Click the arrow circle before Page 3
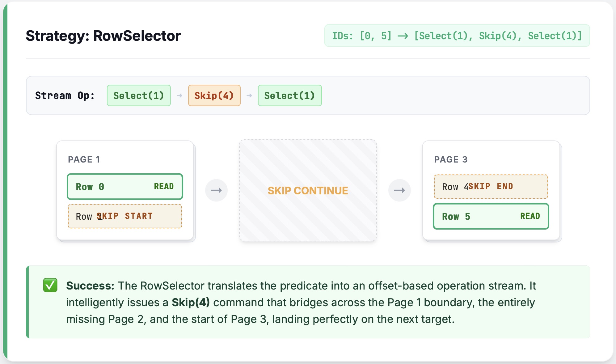 click(399, 190)
